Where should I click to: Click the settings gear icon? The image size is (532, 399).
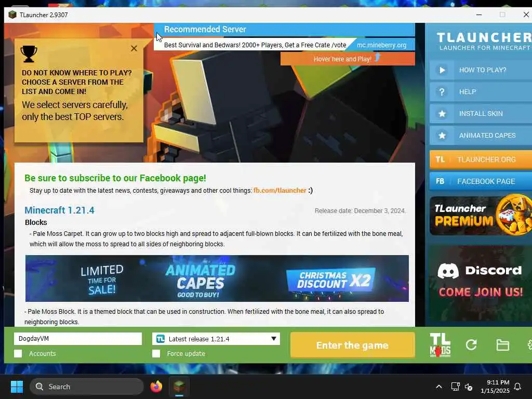(529, 345)
